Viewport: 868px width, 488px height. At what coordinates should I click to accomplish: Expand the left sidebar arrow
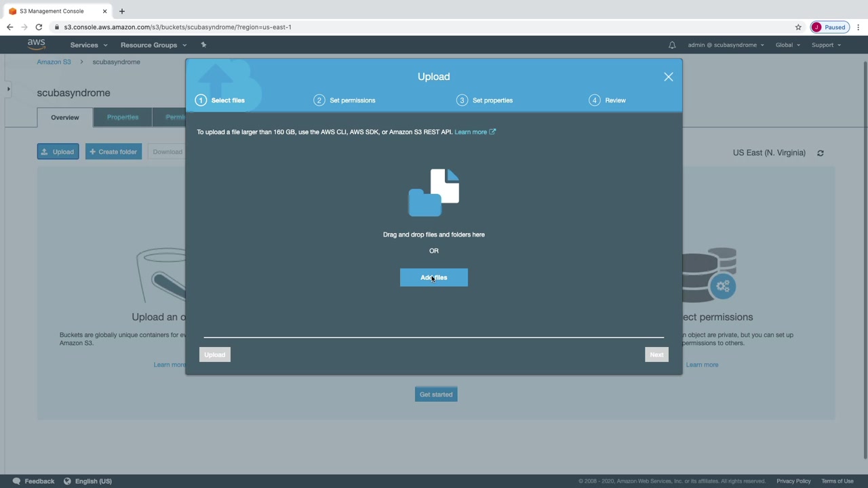coord(8,89)
